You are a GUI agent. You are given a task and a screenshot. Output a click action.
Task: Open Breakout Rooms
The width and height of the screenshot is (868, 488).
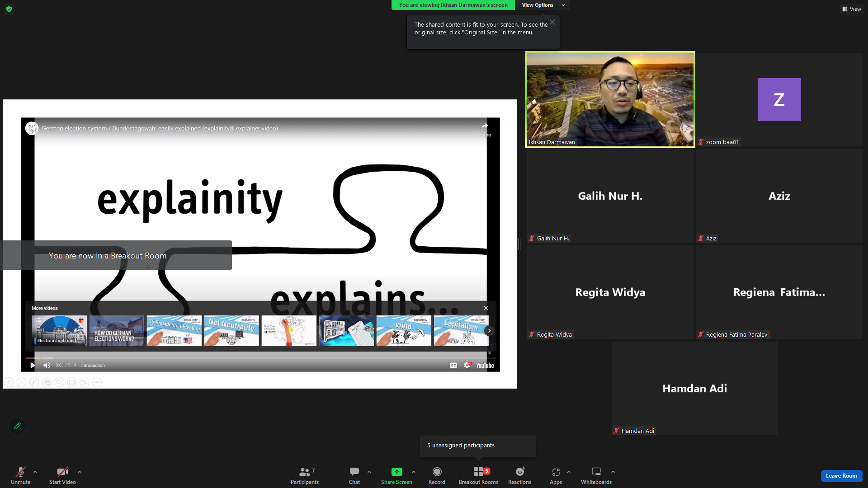478,475
